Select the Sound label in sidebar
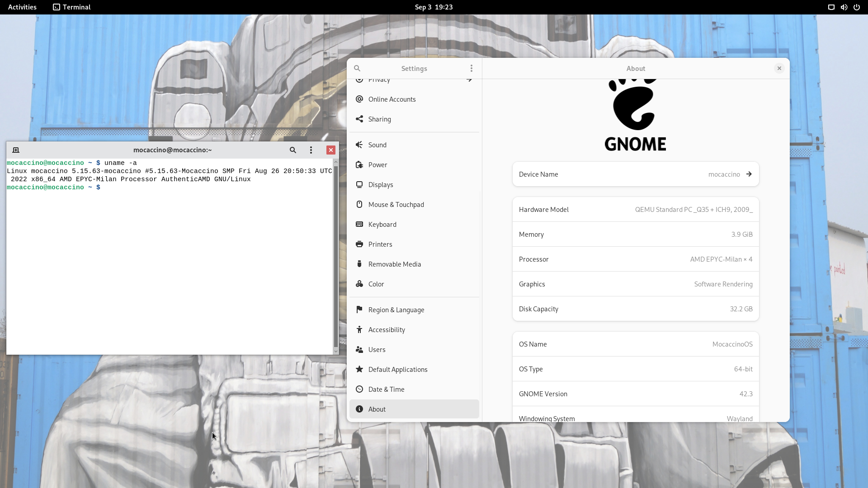868x488 pixels. tap(377, 145)
